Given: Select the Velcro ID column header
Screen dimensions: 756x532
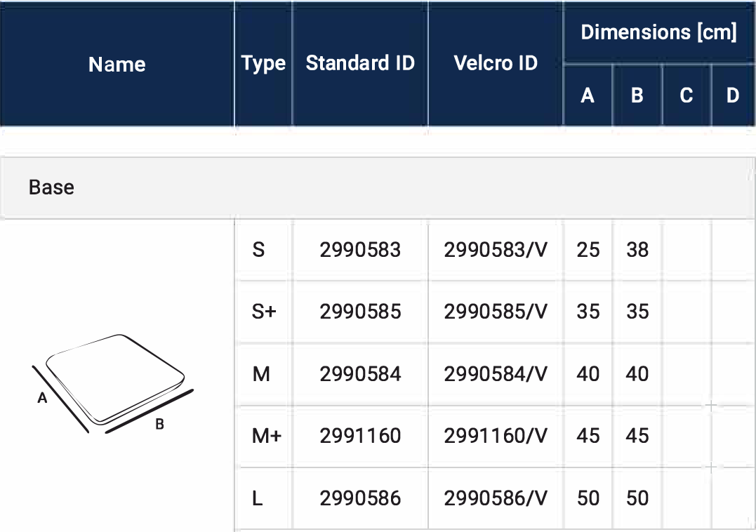Looking at the screenshot, I should coord(496,63).
